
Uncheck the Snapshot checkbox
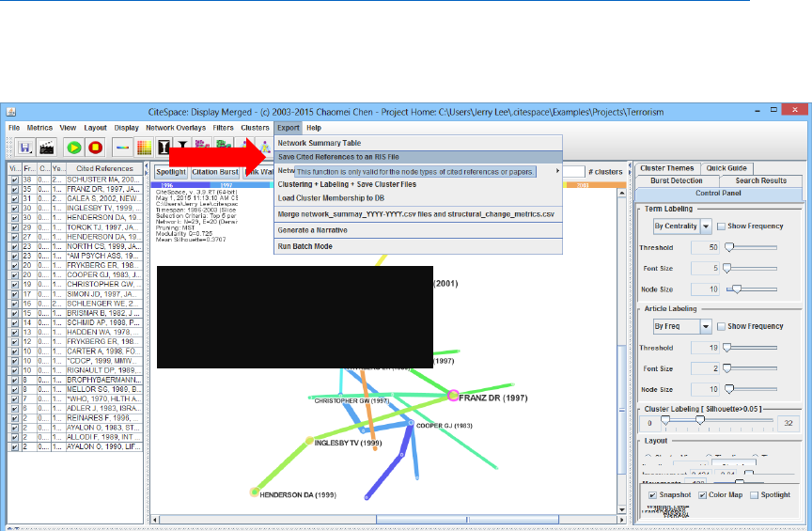[x=652, y=495]
